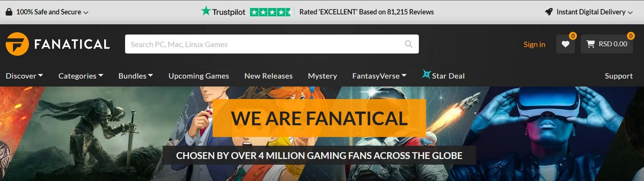Viewport: 644px width, 181px height.
Task: Open the Bundles dropdown
Action: pos(136,76)
